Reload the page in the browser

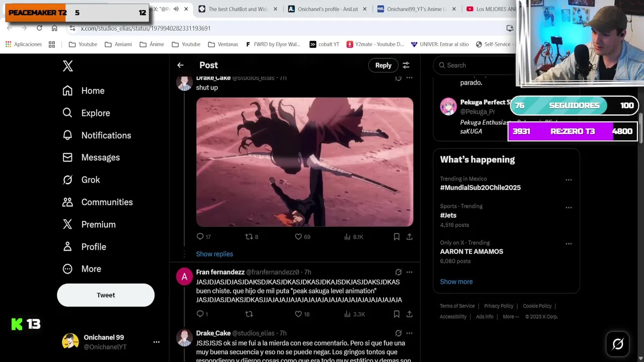point(39,28)
